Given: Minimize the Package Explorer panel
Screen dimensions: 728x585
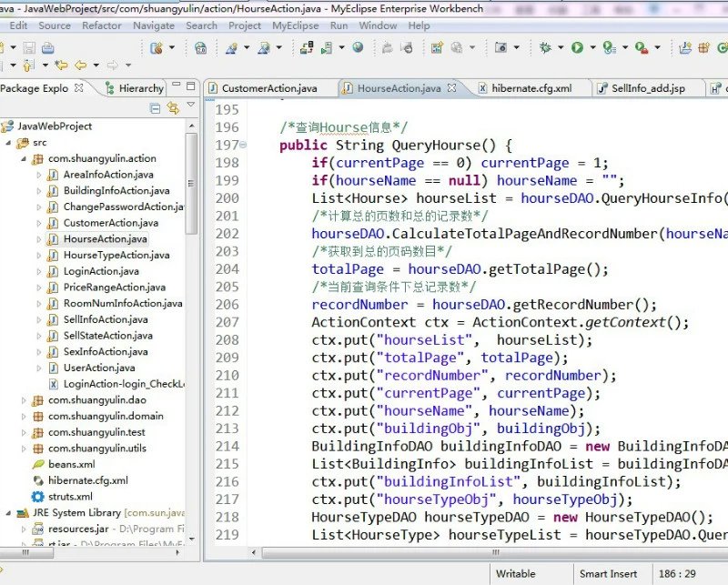Looking at the screenshot, I should (x=177, y=85).
